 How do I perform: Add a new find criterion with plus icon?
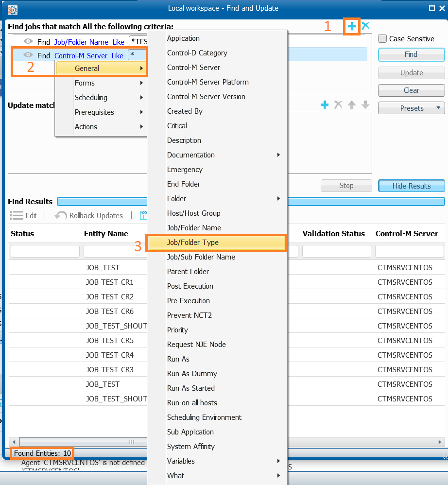(x=351, y=26)
